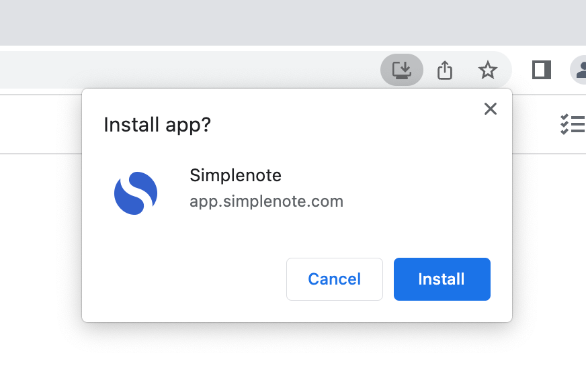Click the page header area left of the dialog

coord(40,124)
